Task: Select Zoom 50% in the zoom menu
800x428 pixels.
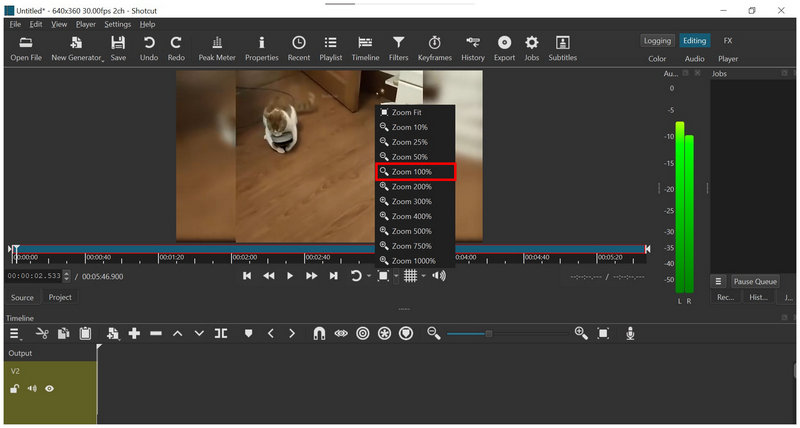Action: [415, 157]
